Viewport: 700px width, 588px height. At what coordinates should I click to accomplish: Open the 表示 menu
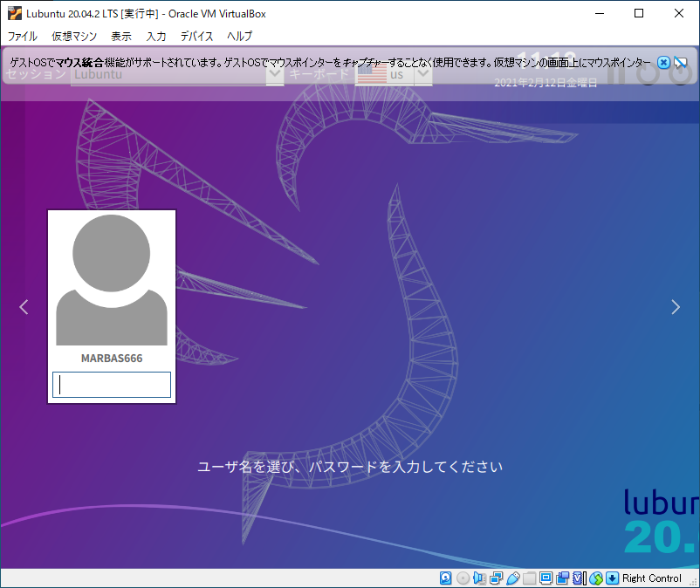[121, 36]
